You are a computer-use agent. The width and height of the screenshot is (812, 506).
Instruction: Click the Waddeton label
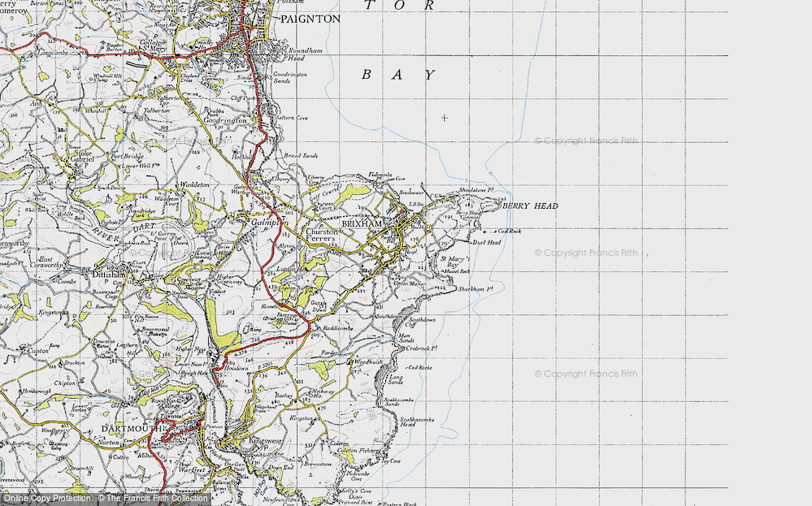click(194, 184)
